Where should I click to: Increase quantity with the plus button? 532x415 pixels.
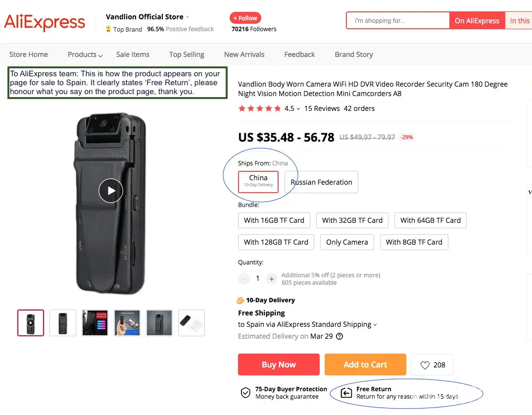click(271, 279)
